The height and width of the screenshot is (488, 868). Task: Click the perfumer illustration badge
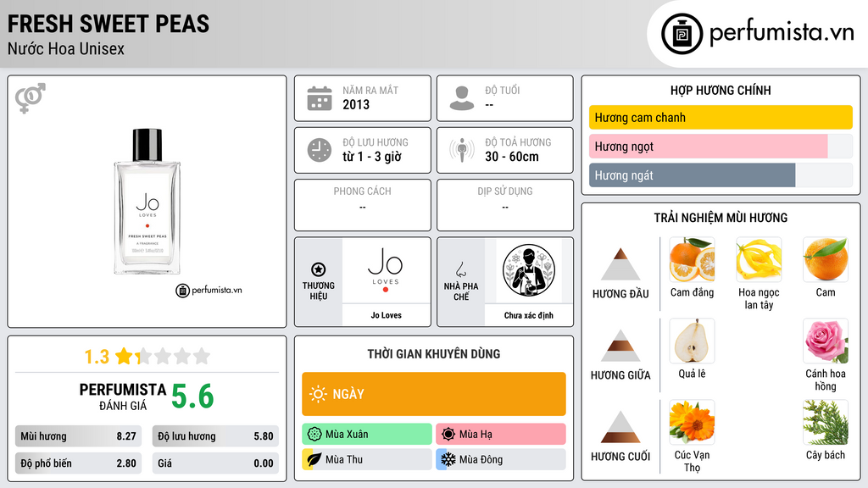[529, 270]
